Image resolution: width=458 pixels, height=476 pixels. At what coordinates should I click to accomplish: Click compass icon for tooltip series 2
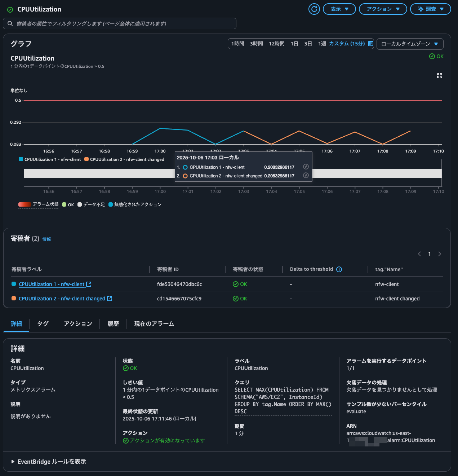(x=306, y=176)
